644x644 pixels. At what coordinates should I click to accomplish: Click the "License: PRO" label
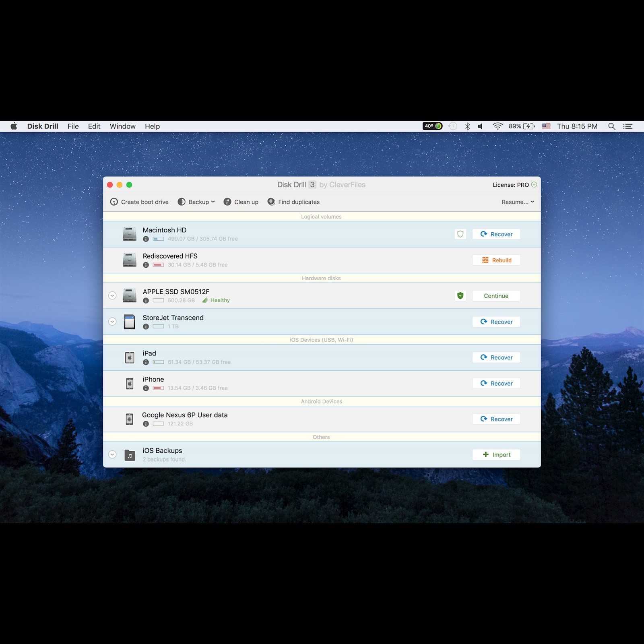510,185
